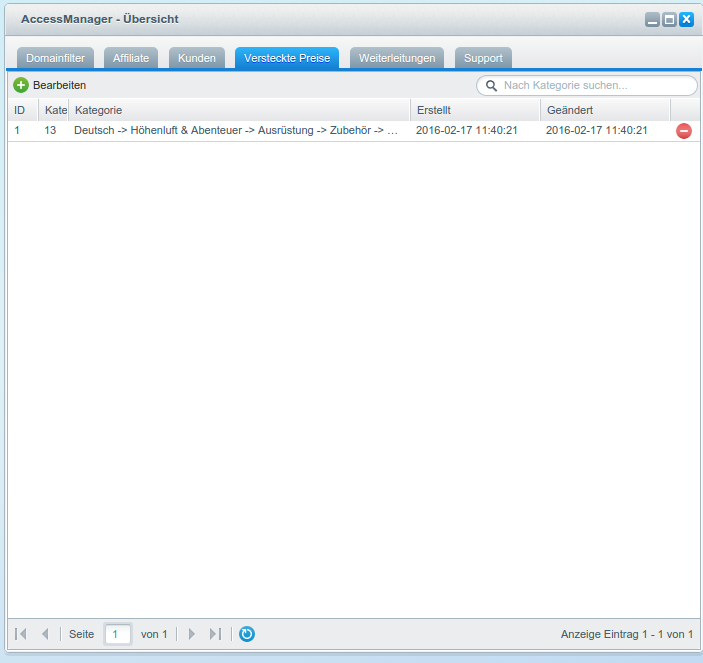Sort by the Erstellt column header
The height and width of the screenshot is (663, 703).
coord(475,110)
